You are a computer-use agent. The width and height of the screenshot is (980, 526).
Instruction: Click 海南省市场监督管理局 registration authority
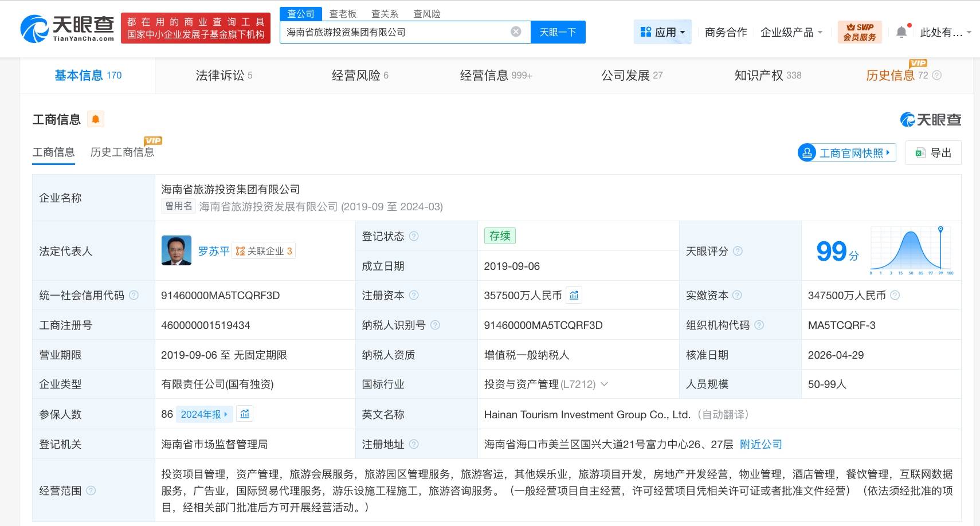pyautogui.click(x=214, y=444)
